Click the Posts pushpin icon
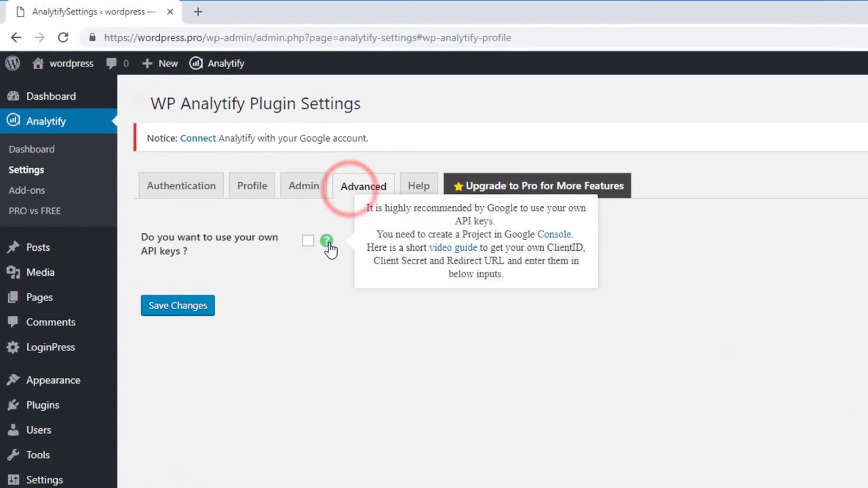 tap(13, 247)
